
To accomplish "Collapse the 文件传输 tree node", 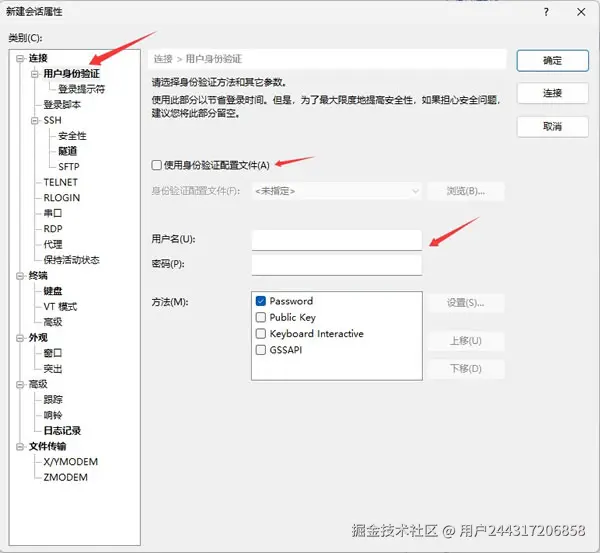I will [x=20, y=447].
